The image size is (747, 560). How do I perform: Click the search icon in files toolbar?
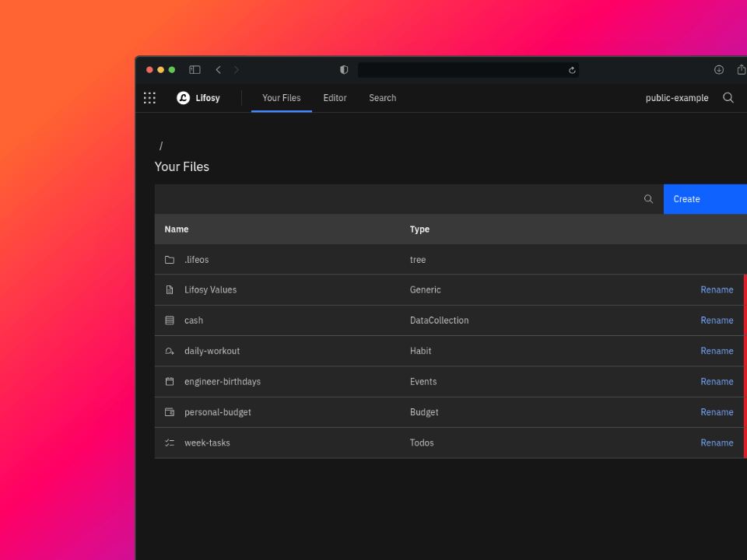[648, 199]
